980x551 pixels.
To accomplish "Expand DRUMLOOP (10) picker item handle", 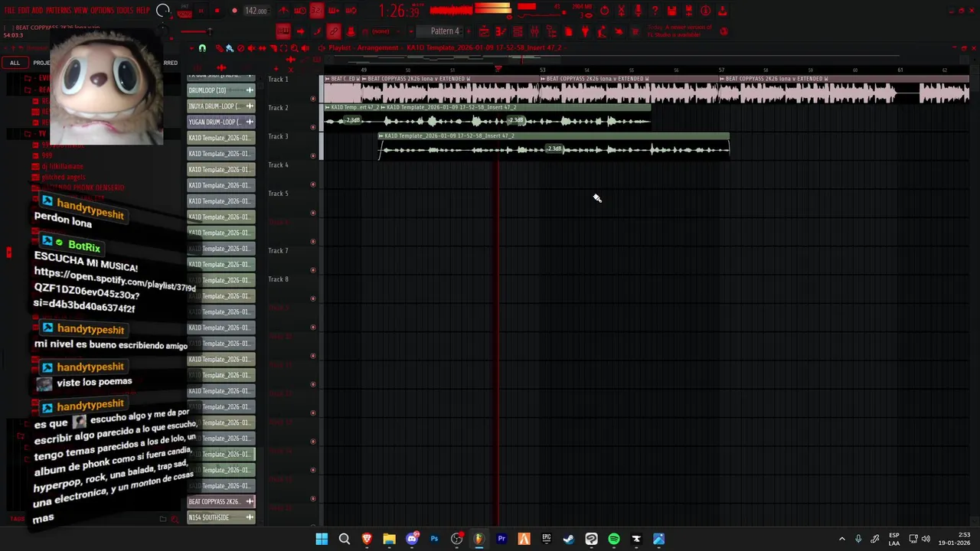I will pos(250,90).
